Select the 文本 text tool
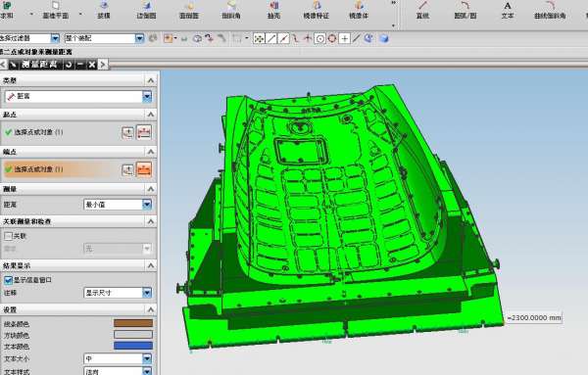This screenshot has width=588, height=375. pos(508,10)
